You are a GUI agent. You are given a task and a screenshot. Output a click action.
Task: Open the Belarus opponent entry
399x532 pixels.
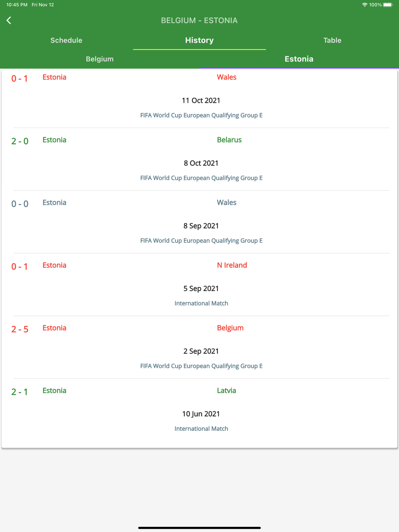[x=229, y=140]
